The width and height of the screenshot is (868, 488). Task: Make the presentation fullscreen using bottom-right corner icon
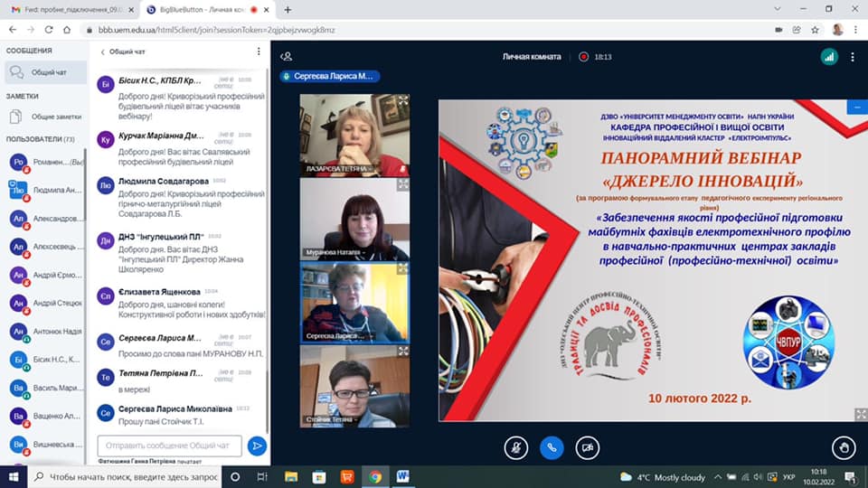[860, 415]
